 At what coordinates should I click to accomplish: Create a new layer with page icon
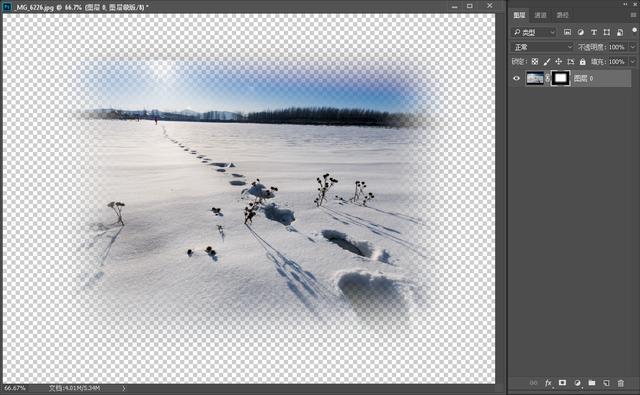[607, 383]
